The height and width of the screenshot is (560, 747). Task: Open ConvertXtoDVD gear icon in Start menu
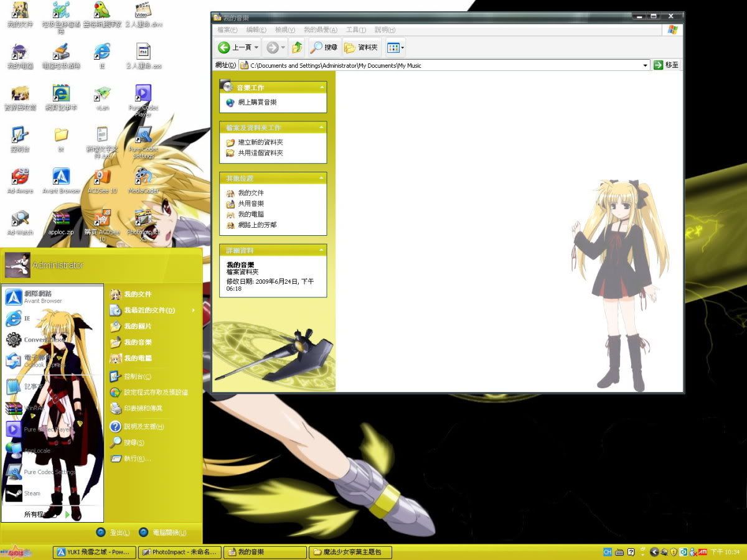click(14, 340)
